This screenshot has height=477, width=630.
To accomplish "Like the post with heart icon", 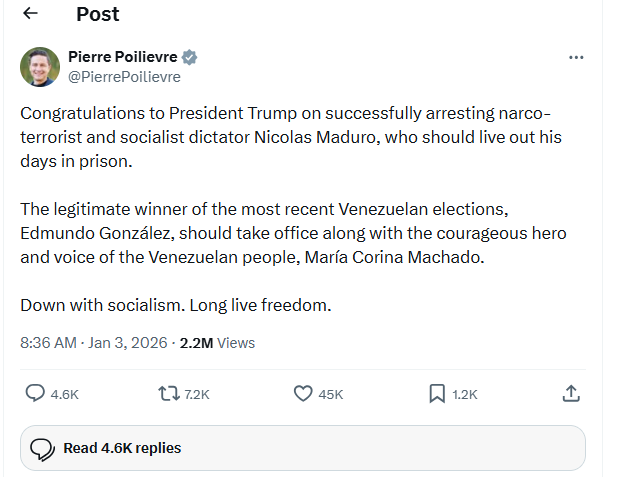I will coord(303,393).
